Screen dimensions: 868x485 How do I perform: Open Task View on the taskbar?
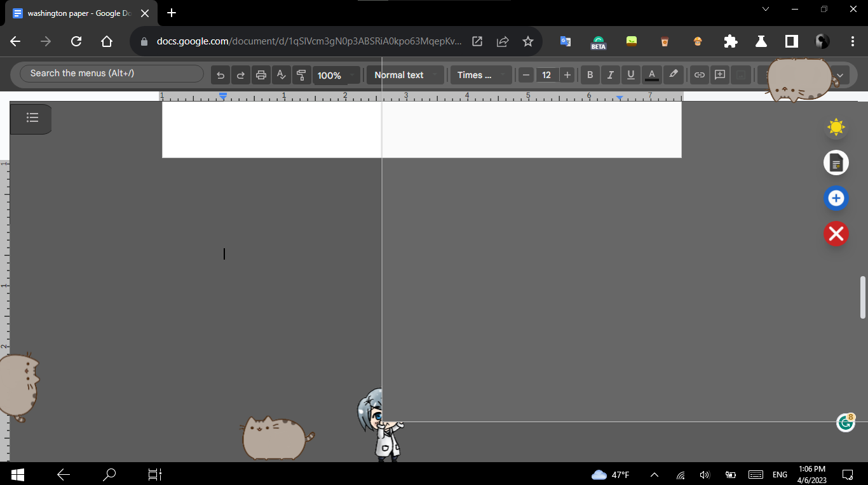click(155, 474)
